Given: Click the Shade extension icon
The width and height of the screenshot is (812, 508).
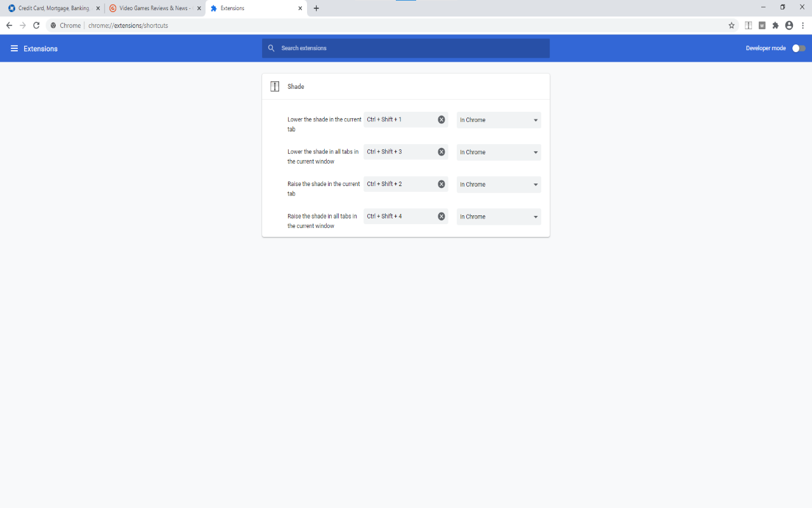Looking at the screenshot, I should point(275,86).
